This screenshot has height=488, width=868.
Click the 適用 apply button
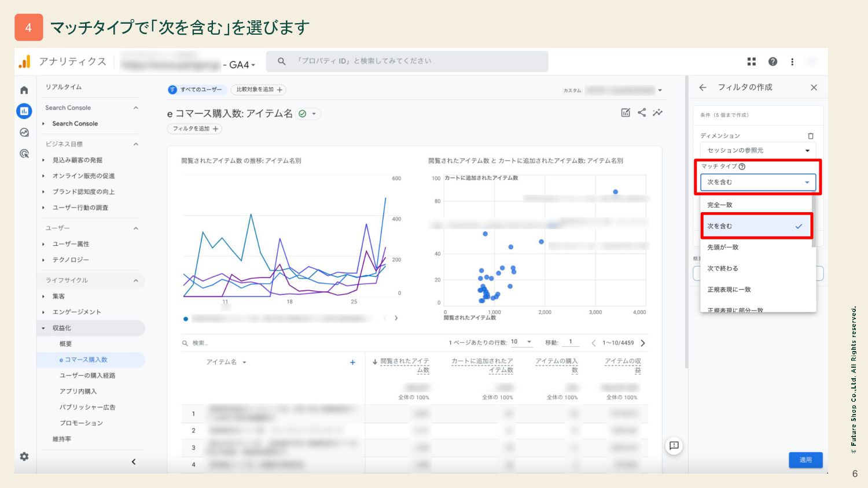click(806, 460)
